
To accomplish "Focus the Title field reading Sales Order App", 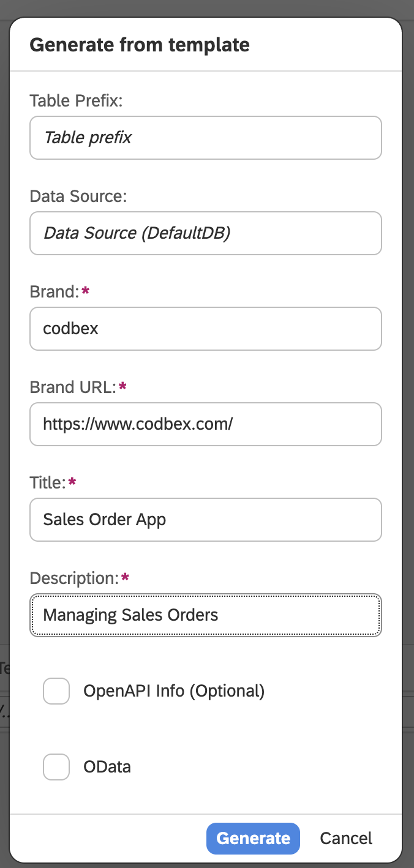I will tap(206, 520).
